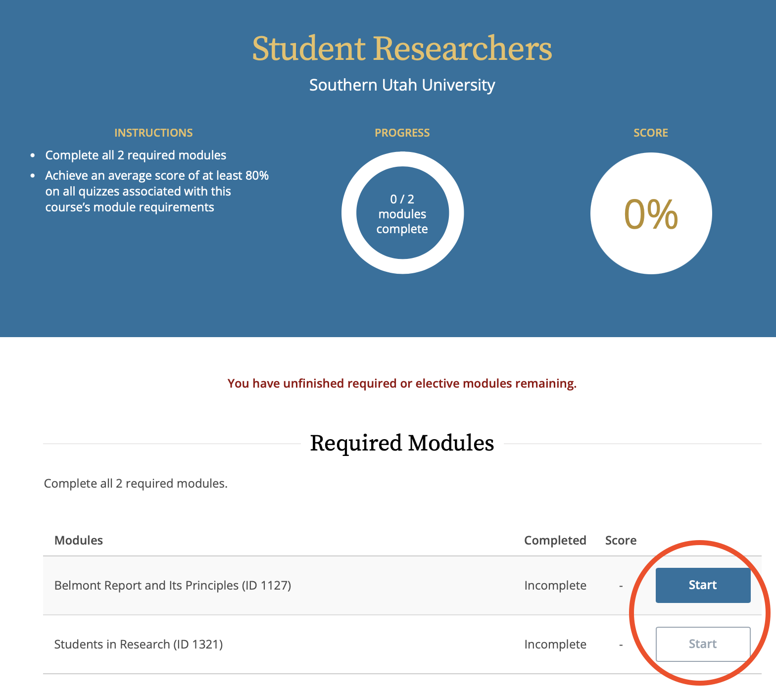The width and height of the screenshot is (776, 700).
Task: Click the 80% average score instruction bullet
Action: click(x=156, y=191)
